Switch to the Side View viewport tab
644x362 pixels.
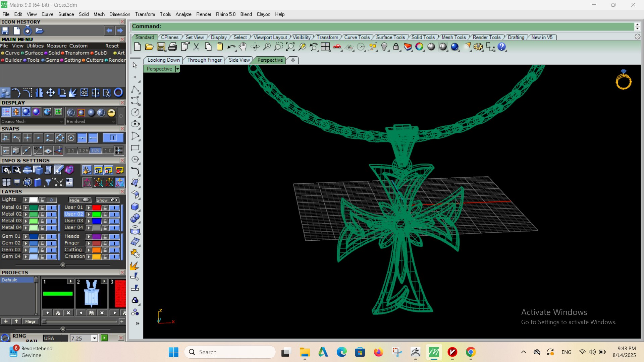click(x=239, y=60)
